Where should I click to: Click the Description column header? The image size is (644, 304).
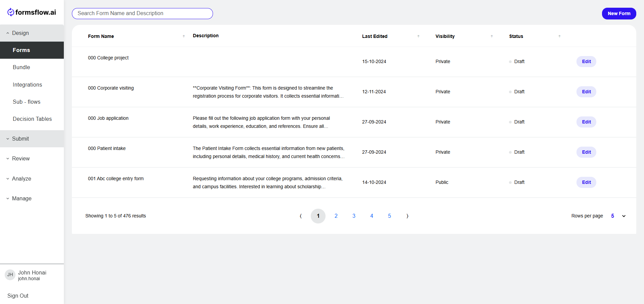pos(206,36)
